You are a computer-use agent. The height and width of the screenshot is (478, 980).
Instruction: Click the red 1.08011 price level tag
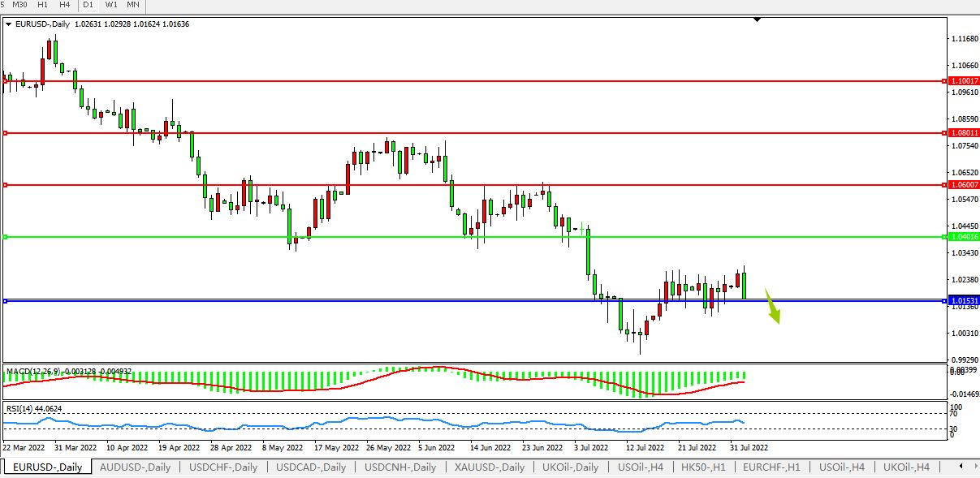[964, 132]
